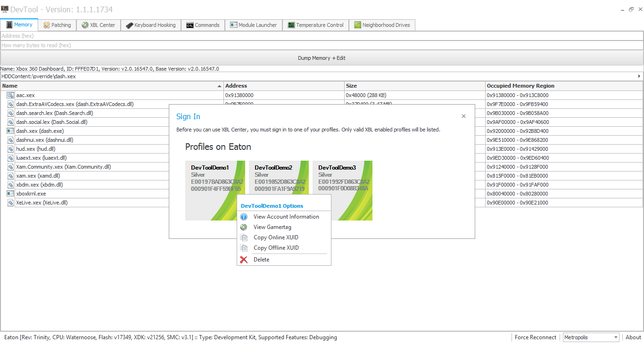Click the dash.search.lex module icon
This screenshot has width=644, height=343.
click(10, 113)
